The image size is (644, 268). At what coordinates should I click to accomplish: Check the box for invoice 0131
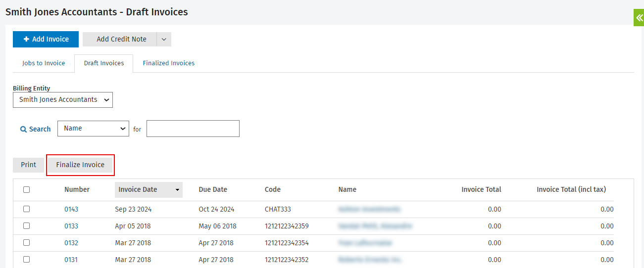coord(26,260)
